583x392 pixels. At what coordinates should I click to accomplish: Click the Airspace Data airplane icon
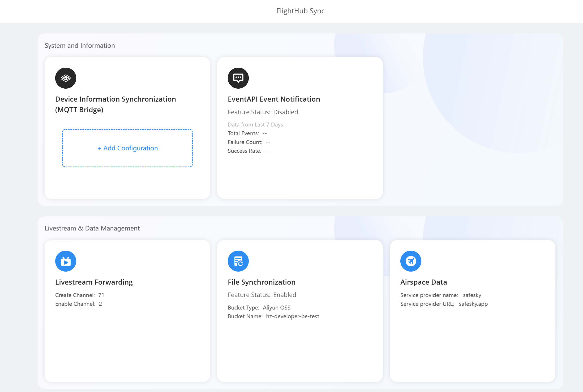(411, 261)
